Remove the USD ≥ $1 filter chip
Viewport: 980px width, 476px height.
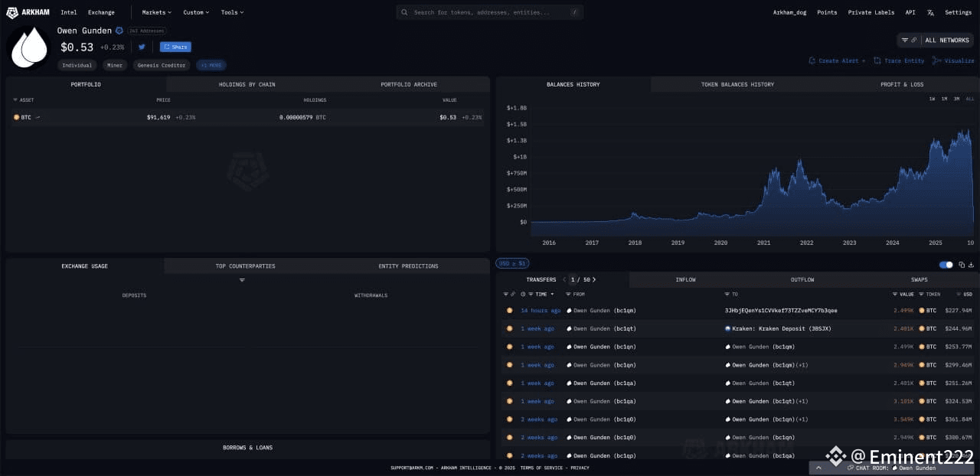pos(511,263)
